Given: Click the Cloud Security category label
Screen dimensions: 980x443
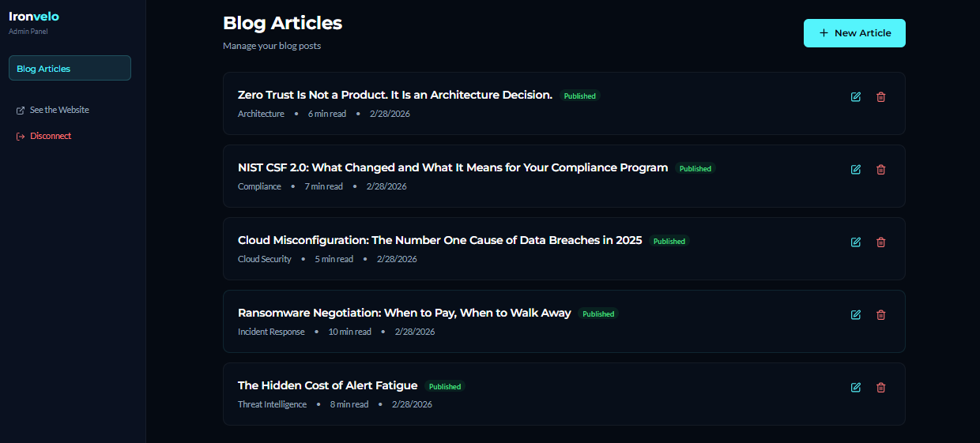Looking at the screenshot, I should (265, 259).
